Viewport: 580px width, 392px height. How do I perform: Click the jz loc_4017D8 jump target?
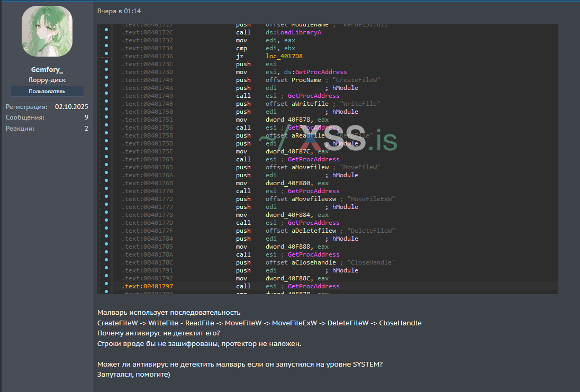coord(284,56)
